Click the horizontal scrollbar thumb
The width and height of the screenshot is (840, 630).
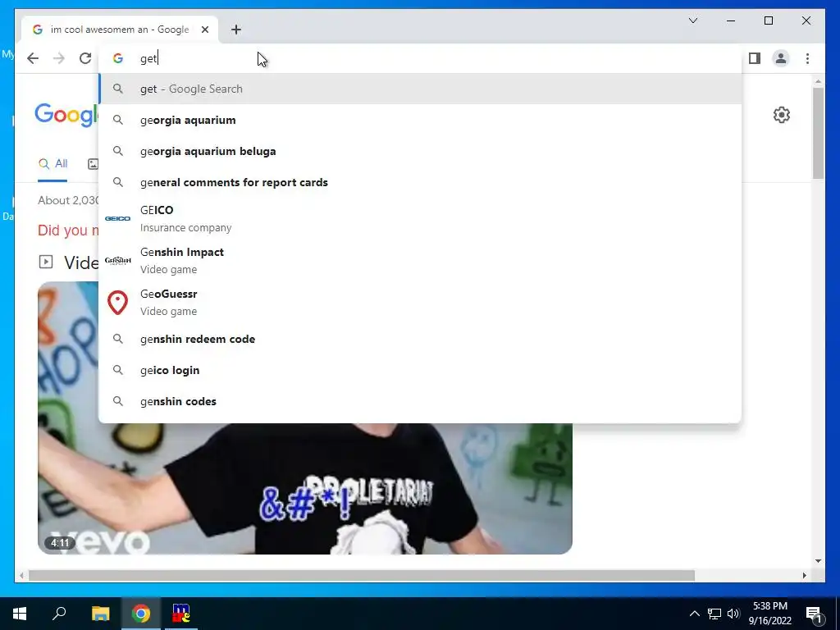point(362,576)
